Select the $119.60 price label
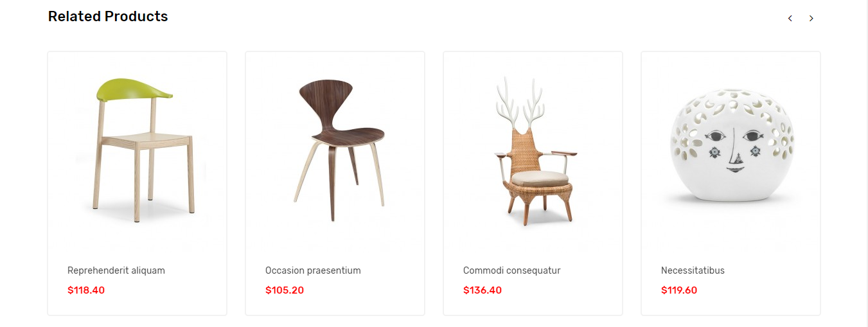Image resolution: width=868 pixels, height=327 pixels. 679,290
